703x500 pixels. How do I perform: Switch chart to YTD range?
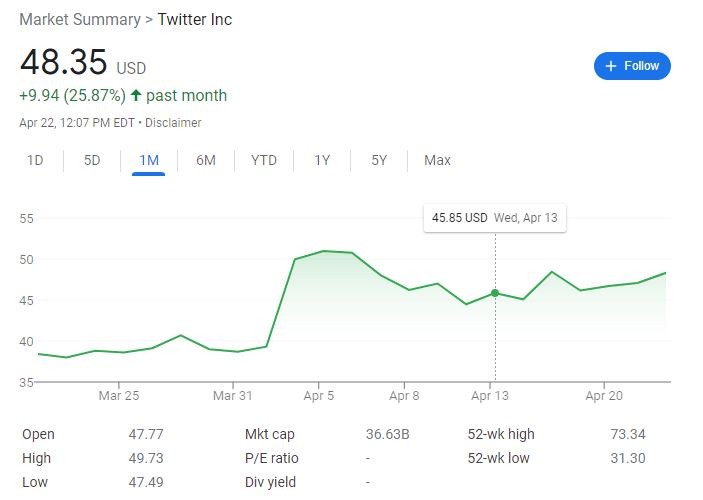point(264,160)
